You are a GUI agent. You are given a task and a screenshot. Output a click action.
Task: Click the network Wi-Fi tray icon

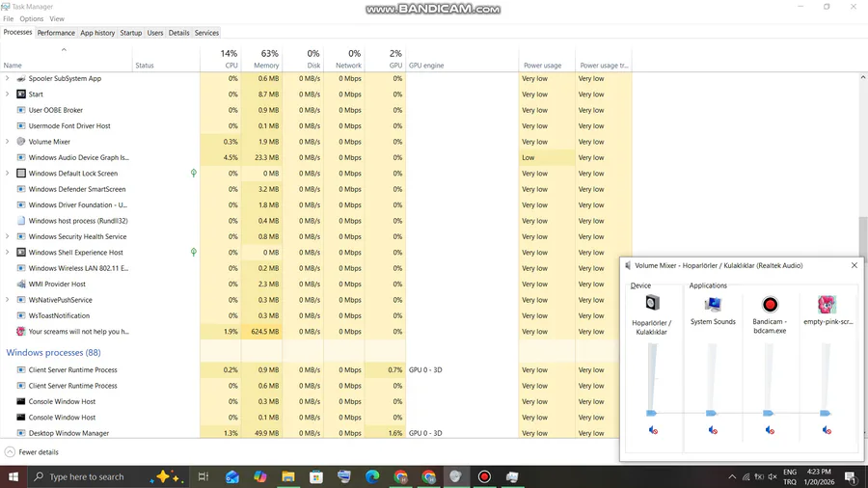(x=746, y=477)
